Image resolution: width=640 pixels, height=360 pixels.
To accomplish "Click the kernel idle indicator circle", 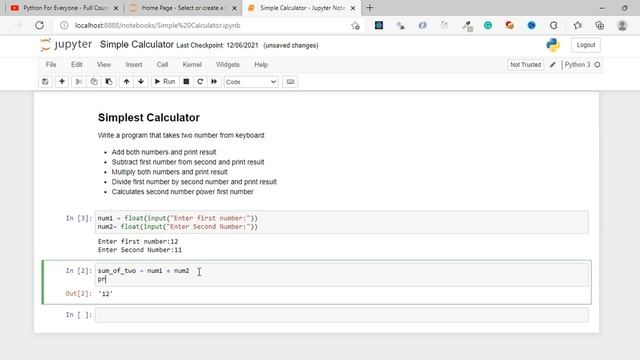I will (597, 64).
